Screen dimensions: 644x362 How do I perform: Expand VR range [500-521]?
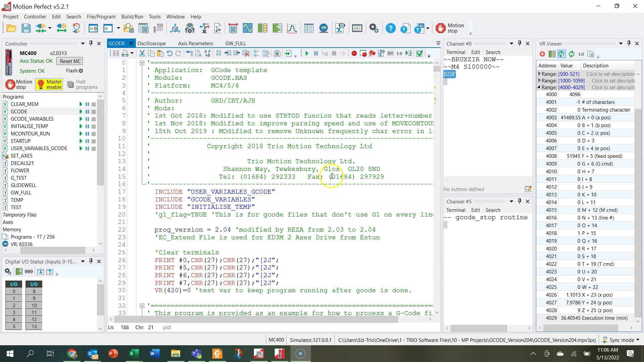pyautogui.click(x=539, y=74)
